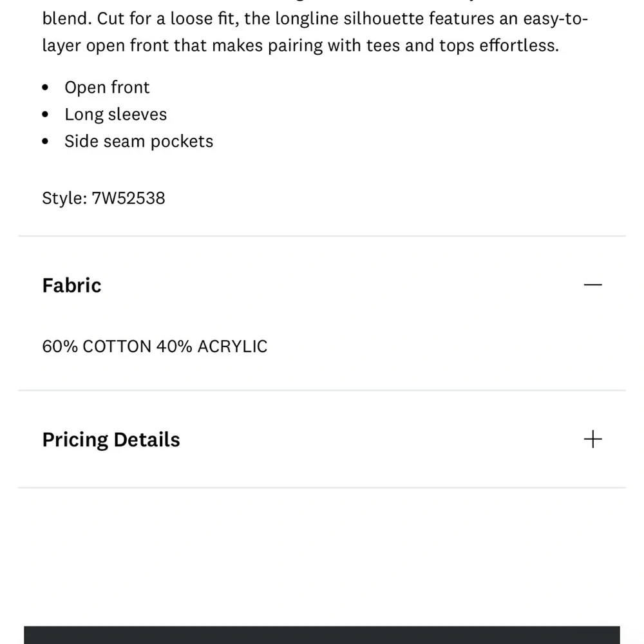The image size is (644, 644).
Task: Click the Long sleeves bullet item
Action: click(x=116, y=115)
